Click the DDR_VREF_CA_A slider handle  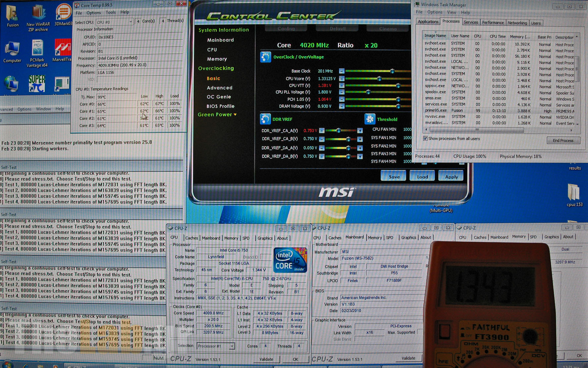tap(338, 131)
